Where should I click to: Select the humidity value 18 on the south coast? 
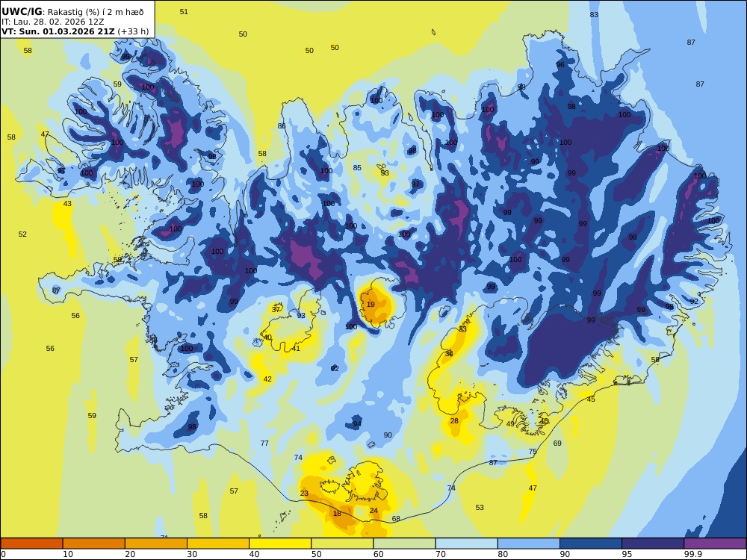[337, 514]
